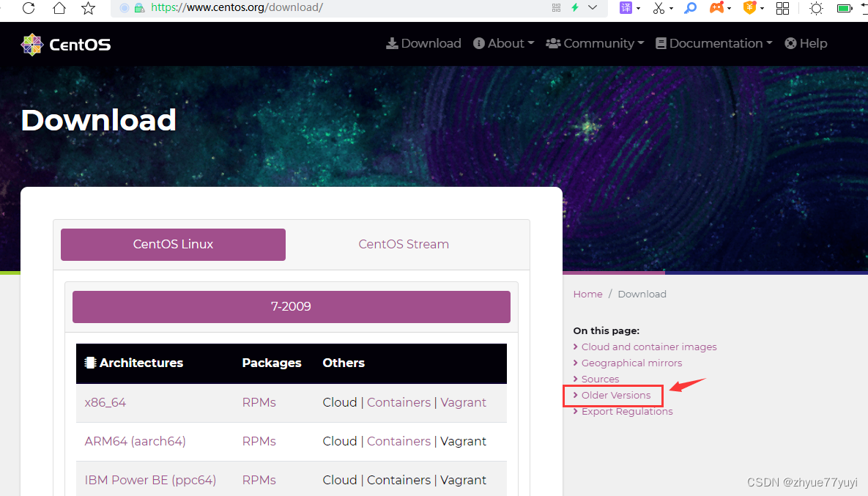The width and height of the screenshot is (868, 496).
Task: Open the Older Versions link
Action: click(x=616, y=395)
